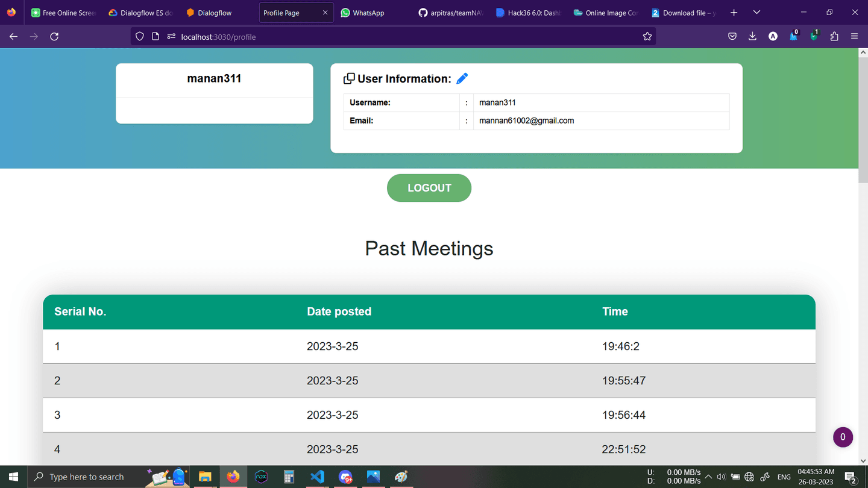Open the Firefox downloads panel
Viewport: 868px width, 488px height.
pos(752,37)
